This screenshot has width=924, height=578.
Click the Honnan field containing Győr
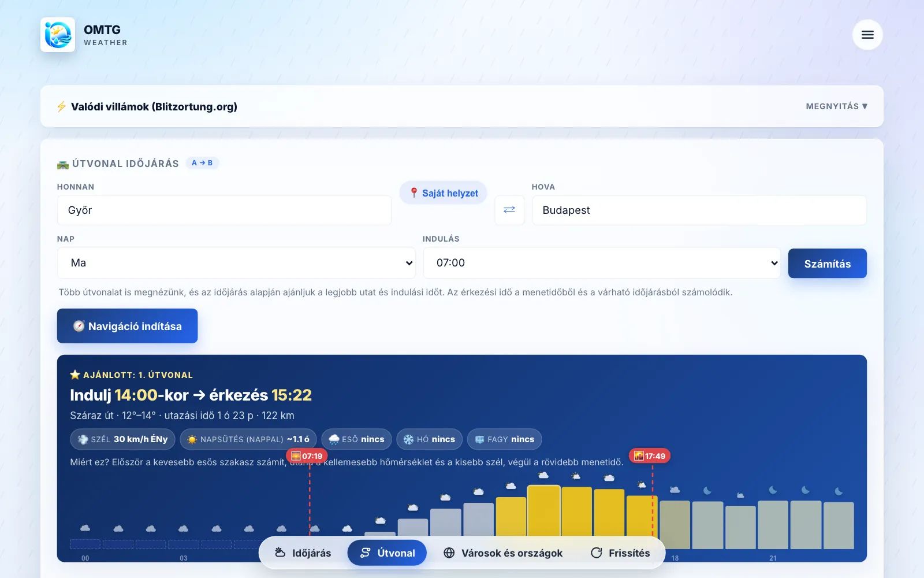pyautogui.click(x=224, y=210)
